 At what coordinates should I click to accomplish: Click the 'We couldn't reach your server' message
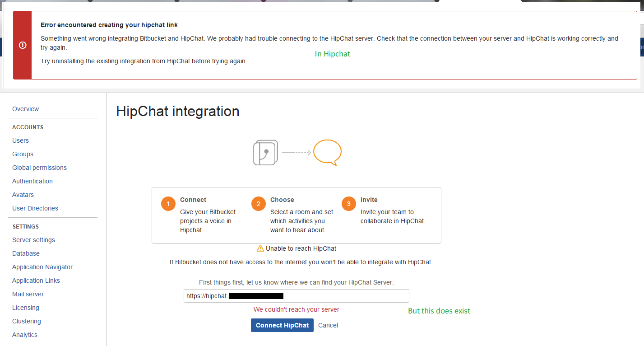tap(297, 309)
